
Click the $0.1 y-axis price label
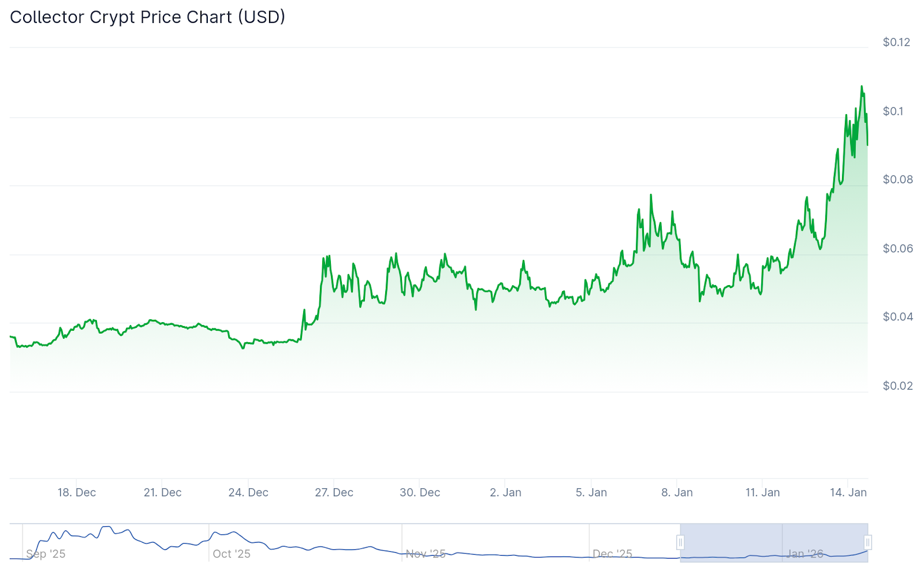[893, 111]
